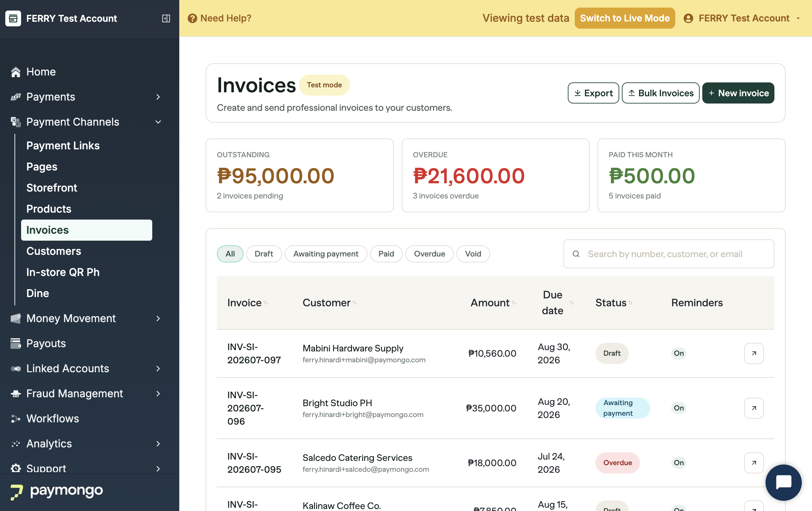Viewport: 812px width, 511px height.
Task: Collapse the Payment Channels chevron
Action: tap(158, 122)
